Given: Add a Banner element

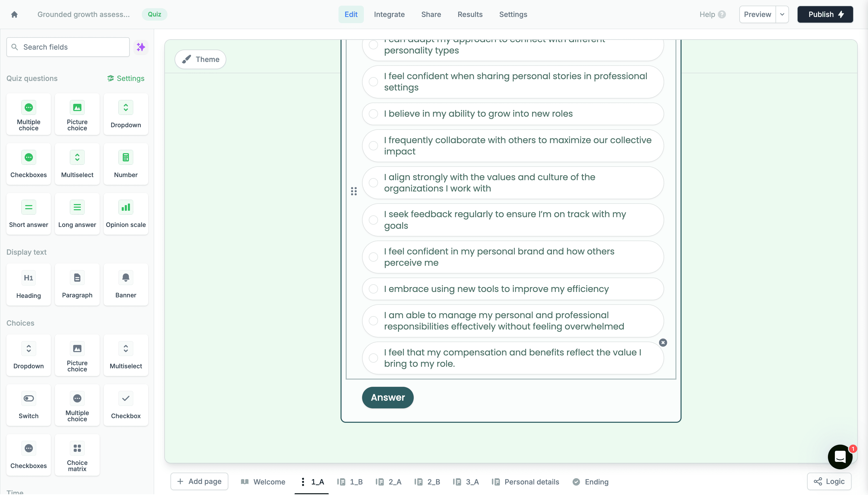Looking at the screenshot, I should click(126, 285).
